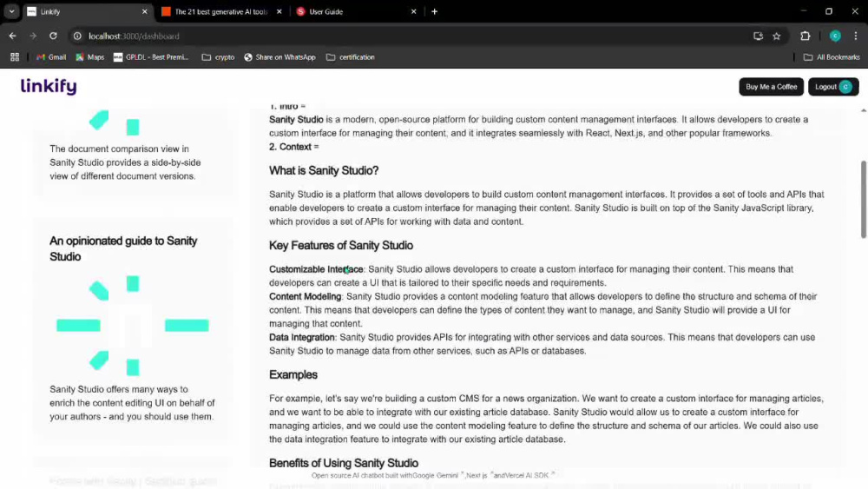
Task: Switch to The 21 best generative AI tools tab
Action: pos(220,11)
